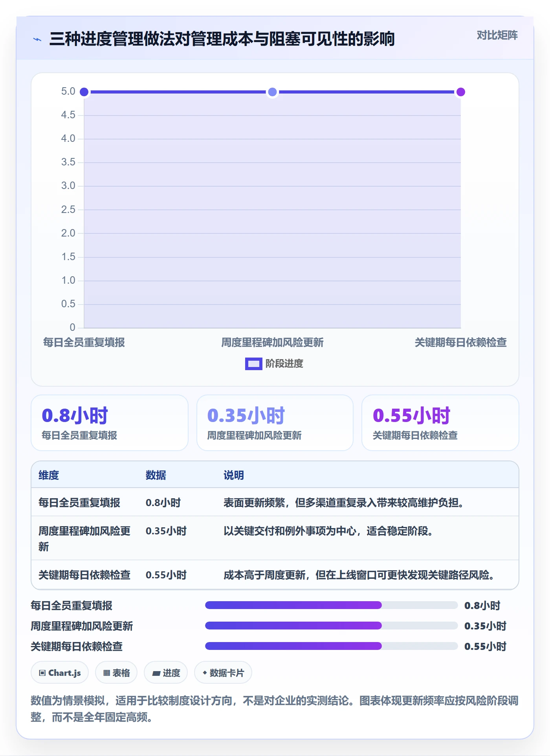Click the x-axis label 周度里程碑加风险更新
This screenshot has height=756, width=550.
coord(272,343)
